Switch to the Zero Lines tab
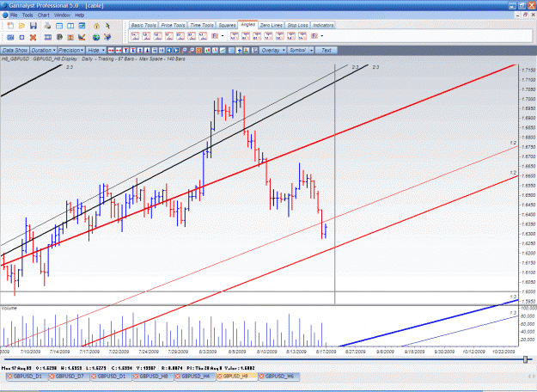 point(271,25)
